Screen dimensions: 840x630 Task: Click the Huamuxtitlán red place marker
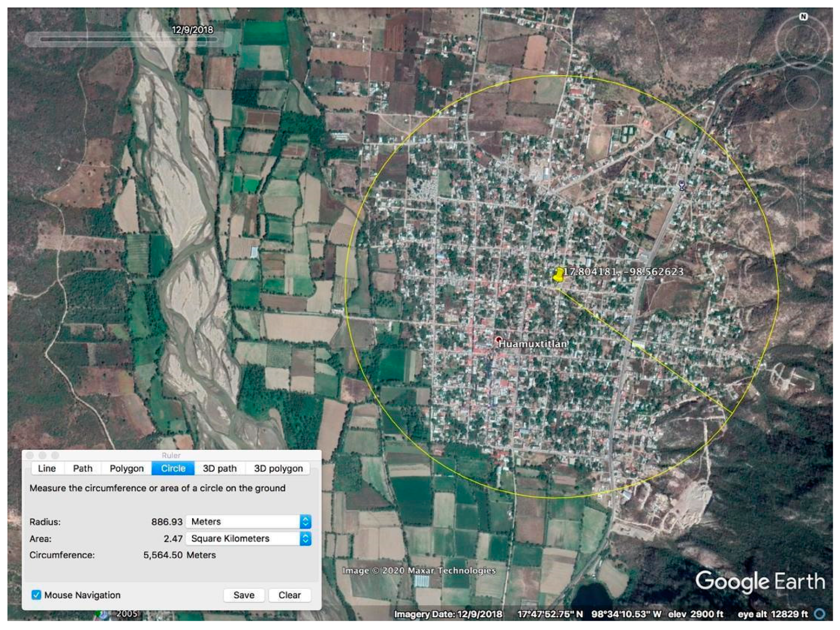(498, 340)
